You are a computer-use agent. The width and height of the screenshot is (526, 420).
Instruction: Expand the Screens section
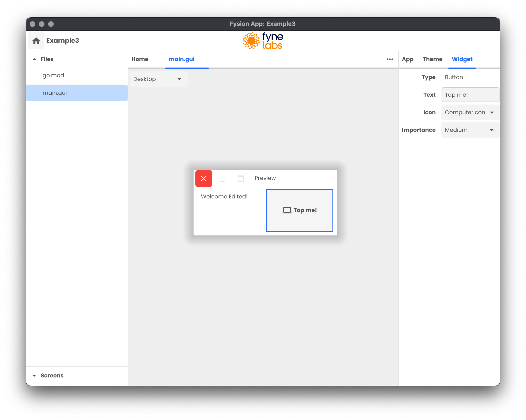point(34,375)
